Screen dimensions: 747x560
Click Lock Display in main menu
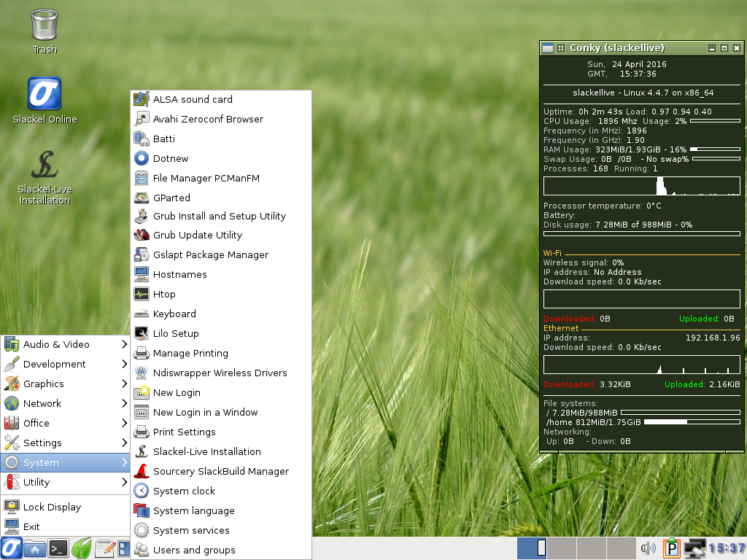pos(65,507)
